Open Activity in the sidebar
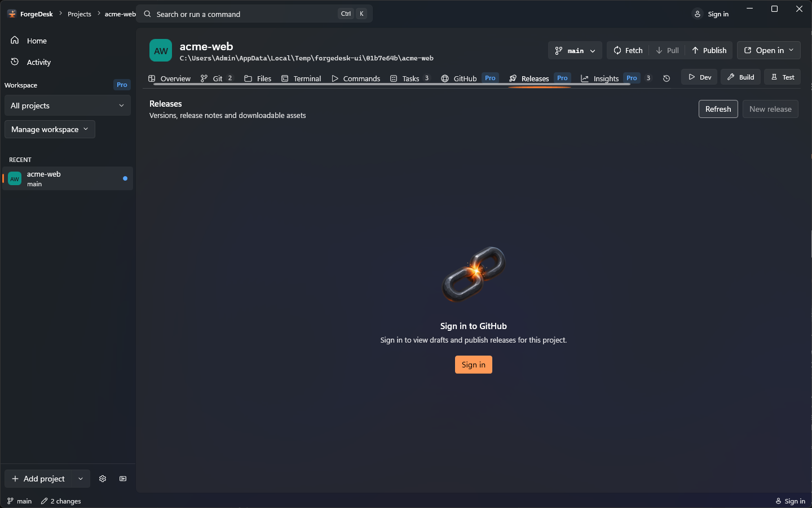 [68, 62]
